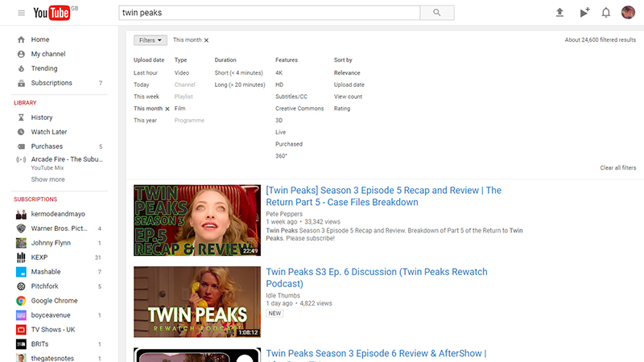
Task: Open Twin Peaks S3 Ep. 6 Discussion title
Action: [377, 278]
